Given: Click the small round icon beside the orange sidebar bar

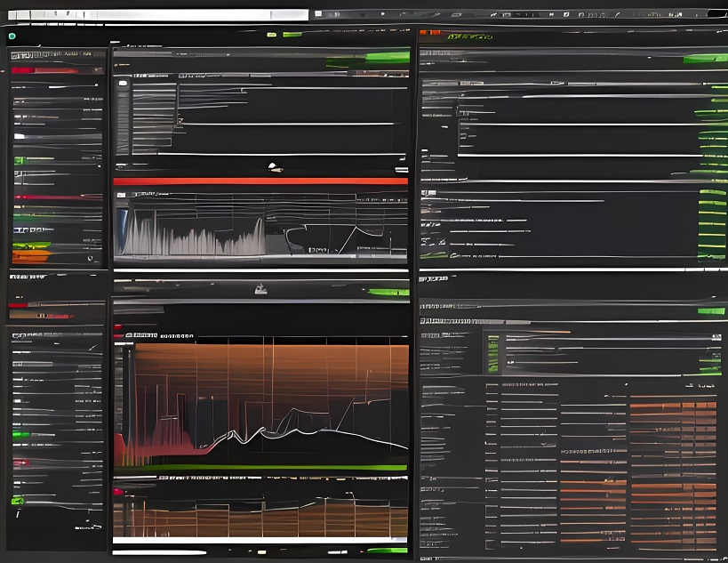Looking at the screenshot, I should point(89,258).
